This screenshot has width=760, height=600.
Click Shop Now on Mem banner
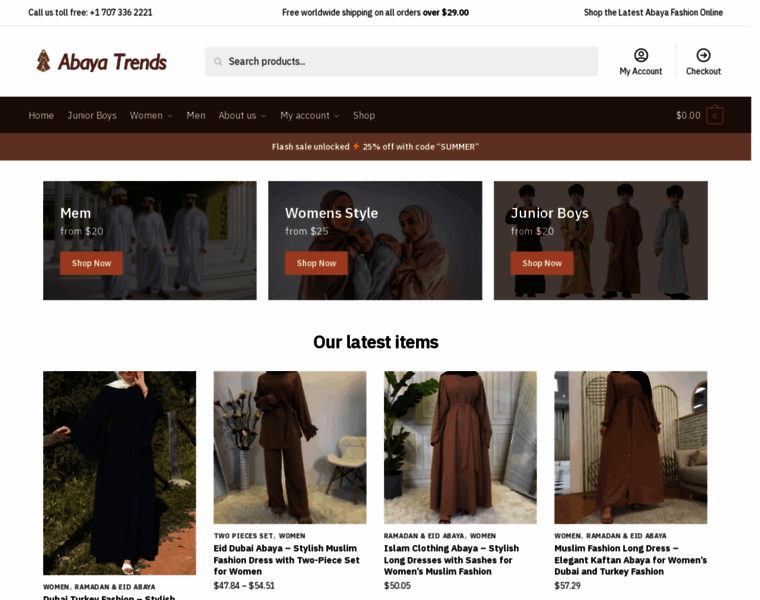click(x=91, y=263)
